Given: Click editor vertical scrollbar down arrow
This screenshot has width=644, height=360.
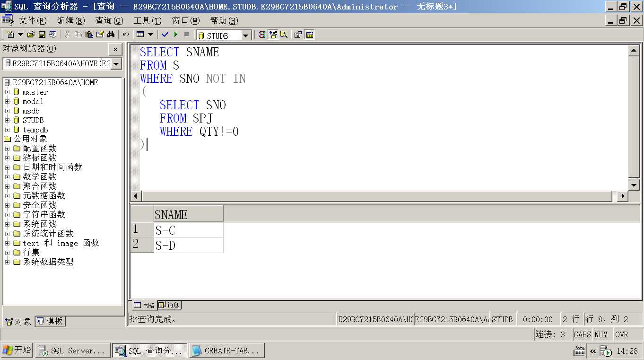Looking at the screenshot, I should click(x=634, y=185).
